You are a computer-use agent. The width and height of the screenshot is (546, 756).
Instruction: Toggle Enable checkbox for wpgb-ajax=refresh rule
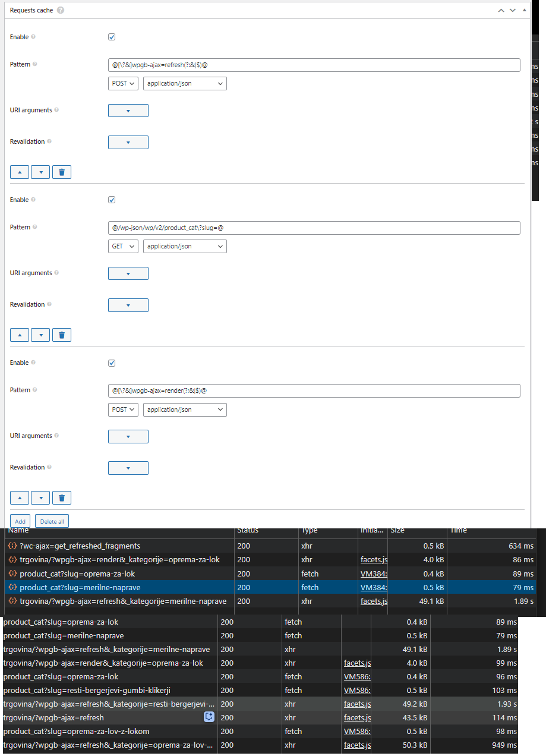[x=112, y=37]
